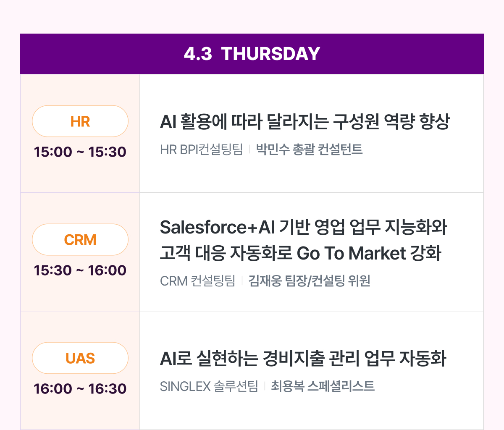Open the session 'AI 활용에 따라 달라지는 구성원 역량 향상'

(305, 122)
